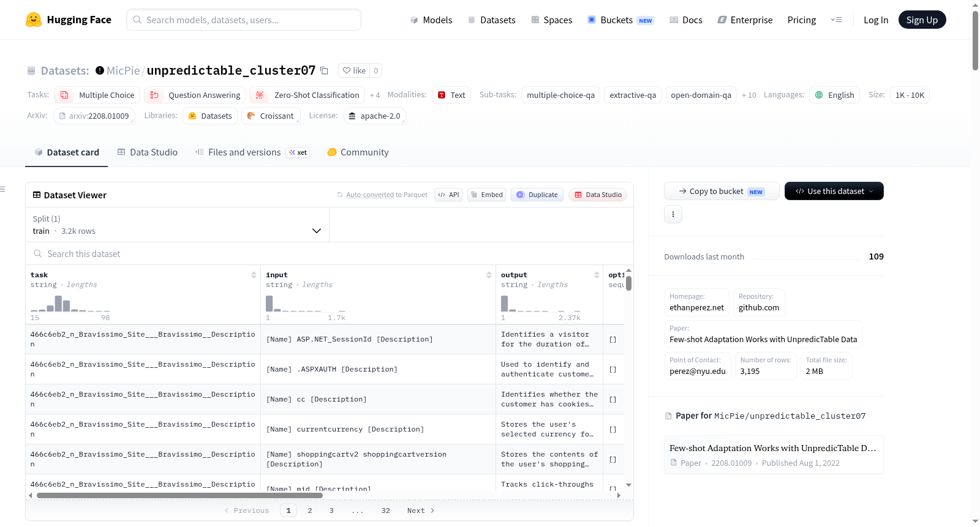The width and height of the screenshot is (980, 527).
Task: Click the table vertical scrollbar thumb
Action: (628, 283)
